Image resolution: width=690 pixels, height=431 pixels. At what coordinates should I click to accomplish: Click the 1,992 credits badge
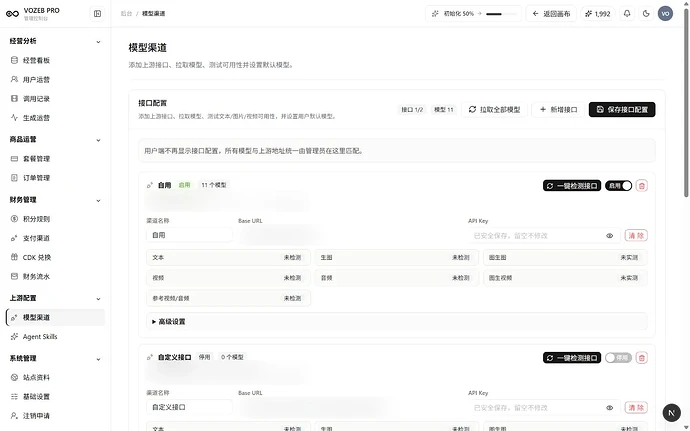(x=598, y=14)
